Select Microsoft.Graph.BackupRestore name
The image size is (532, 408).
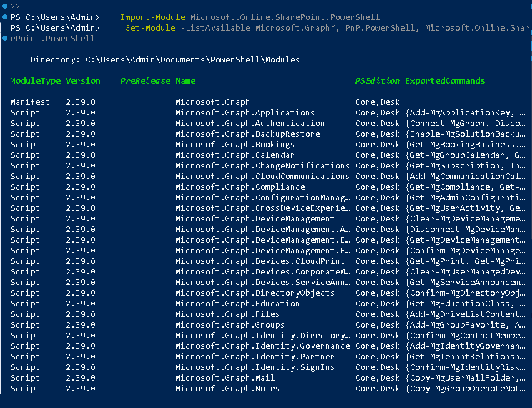click(248, 134)
